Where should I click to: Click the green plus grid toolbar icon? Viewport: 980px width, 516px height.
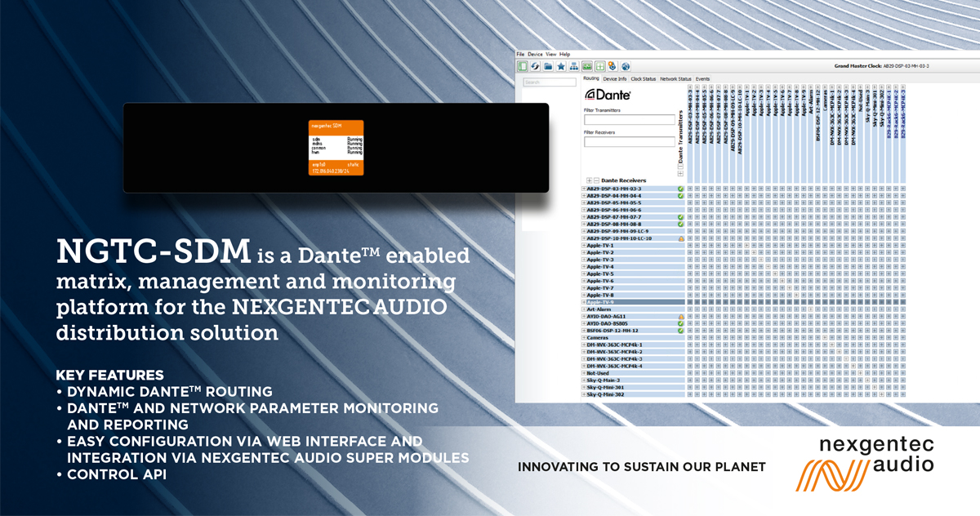(600, 66)
